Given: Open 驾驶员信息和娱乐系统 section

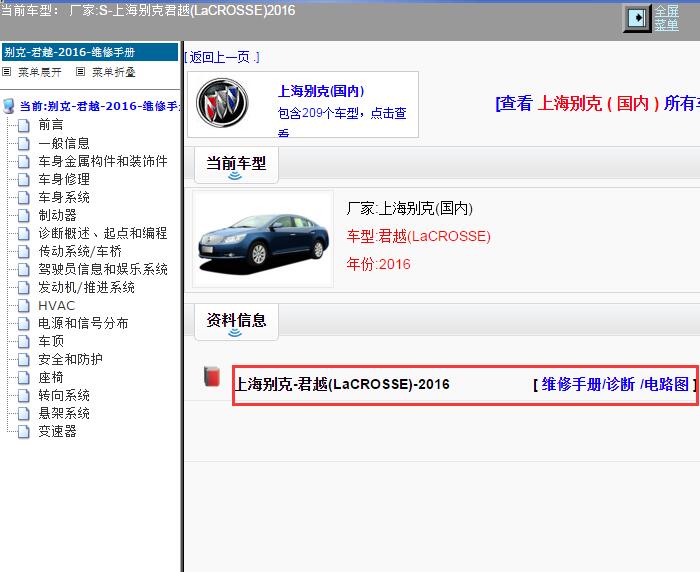Looking at the screenshot, I should click(x=103, y=269).
